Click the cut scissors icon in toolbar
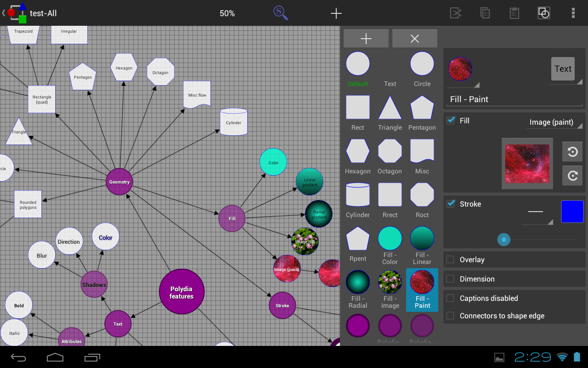588x368 pixels. [x=455, y=13]
